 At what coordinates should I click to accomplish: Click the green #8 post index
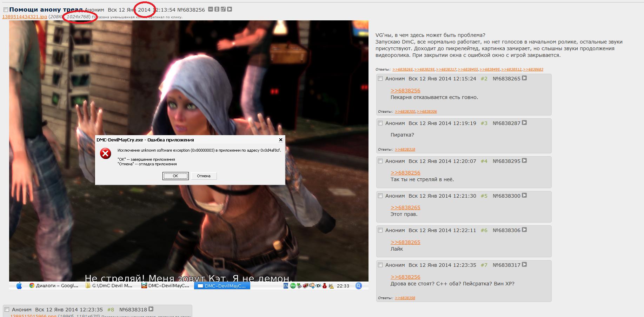(111, 310)
